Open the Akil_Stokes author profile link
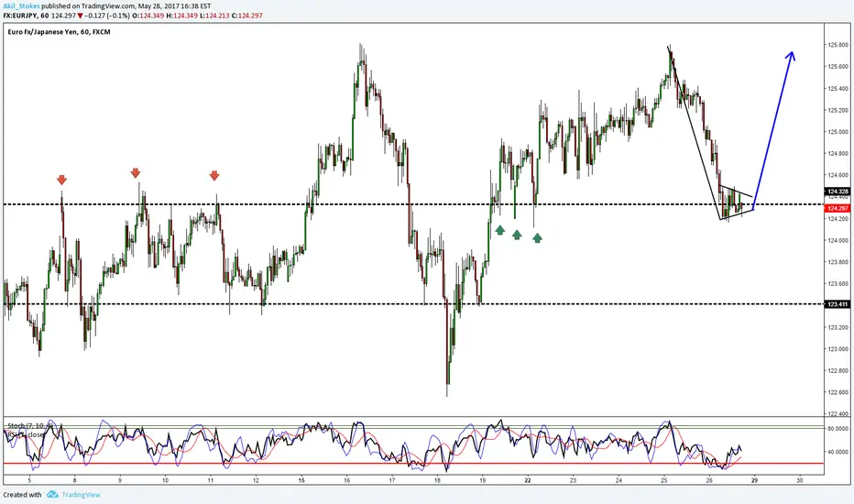Image resolution: width=854 pixels, height=504 pixels. [x=21, y=6]
